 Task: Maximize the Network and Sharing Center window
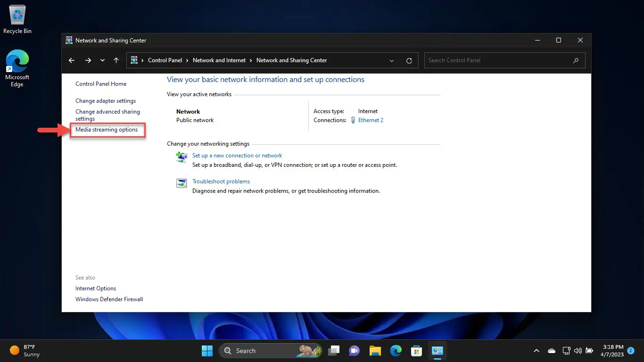[559, 41]
